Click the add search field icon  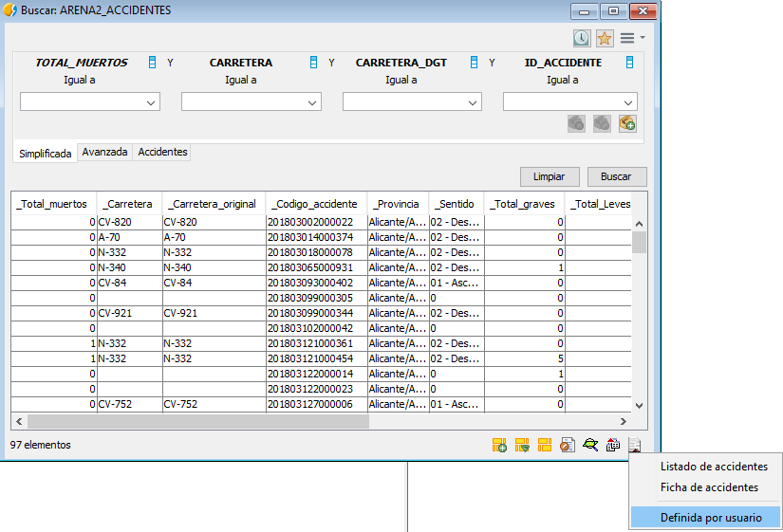(x=627, y=123)
